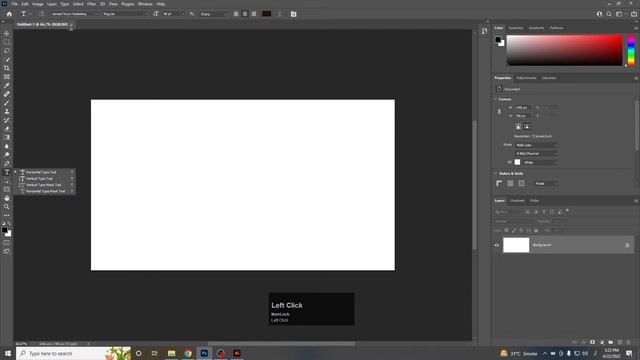Click the text color swatch in options bar
640x360 pixels.
[x=267, y=14]
